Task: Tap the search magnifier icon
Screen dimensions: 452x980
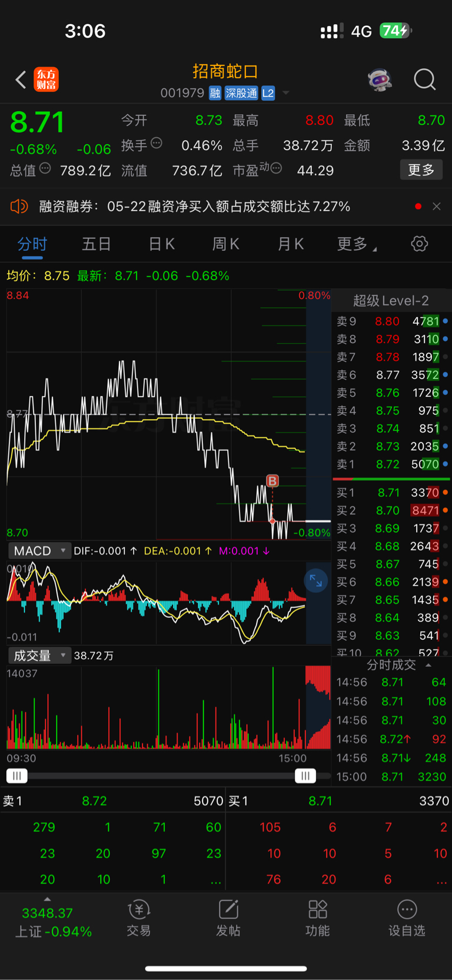Action: point(424,79)
